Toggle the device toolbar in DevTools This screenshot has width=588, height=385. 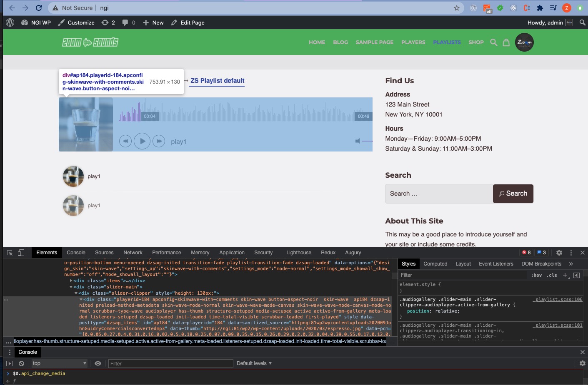(x=21, y=253)
